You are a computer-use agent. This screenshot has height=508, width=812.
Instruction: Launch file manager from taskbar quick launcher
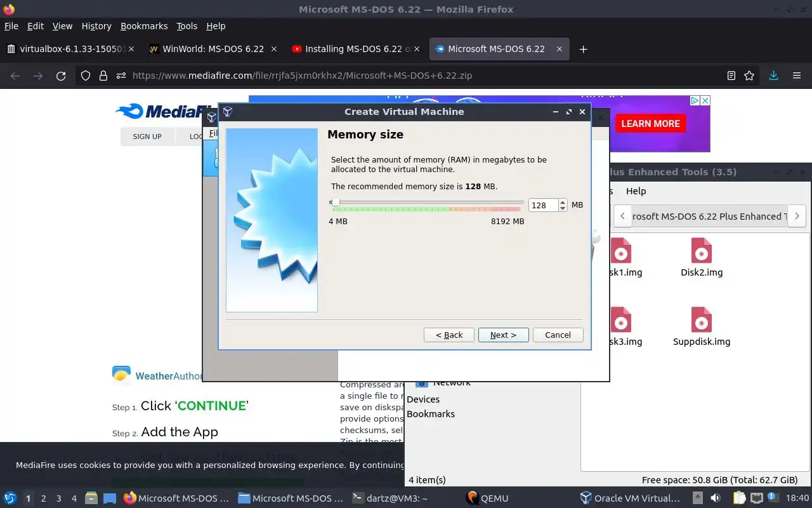coord(91,498)
